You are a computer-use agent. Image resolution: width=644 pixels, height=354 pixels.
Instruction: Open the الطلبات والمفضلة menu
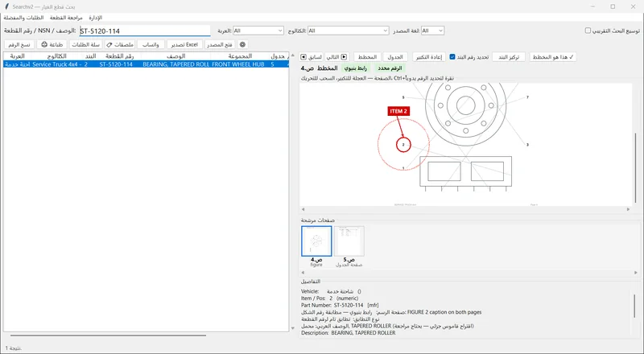(24, 18)
